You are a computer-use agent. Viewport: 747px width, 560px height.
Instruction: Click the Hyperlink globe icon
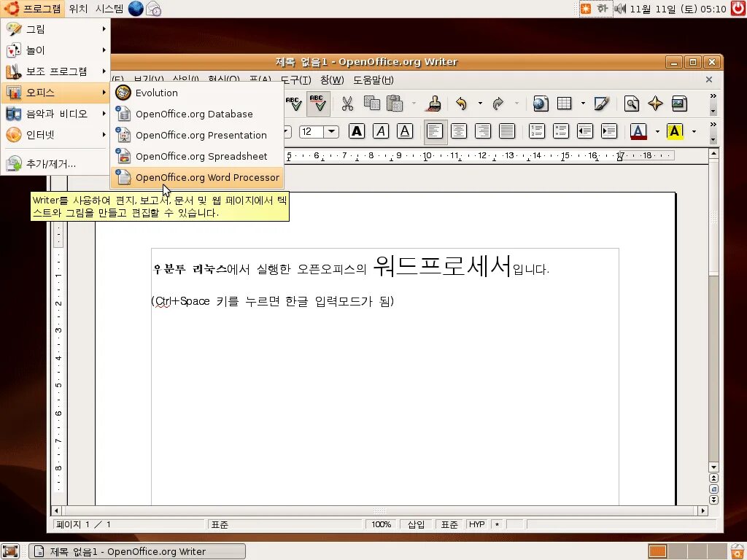click(x=541, y=104)
